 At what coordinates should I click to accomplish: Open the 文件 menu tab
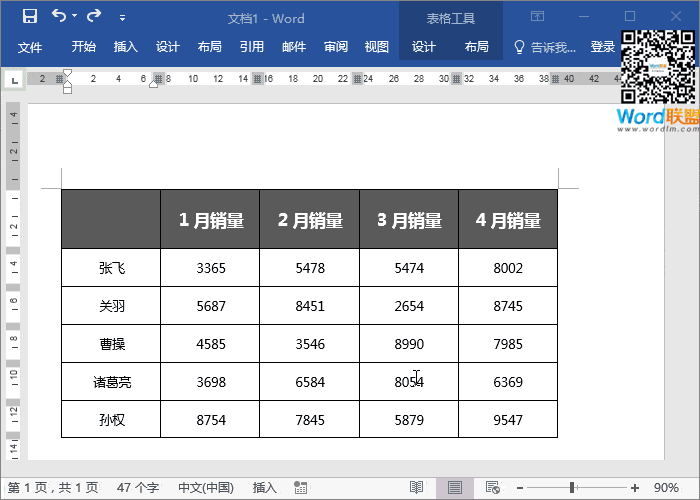(x=30, y=47)
